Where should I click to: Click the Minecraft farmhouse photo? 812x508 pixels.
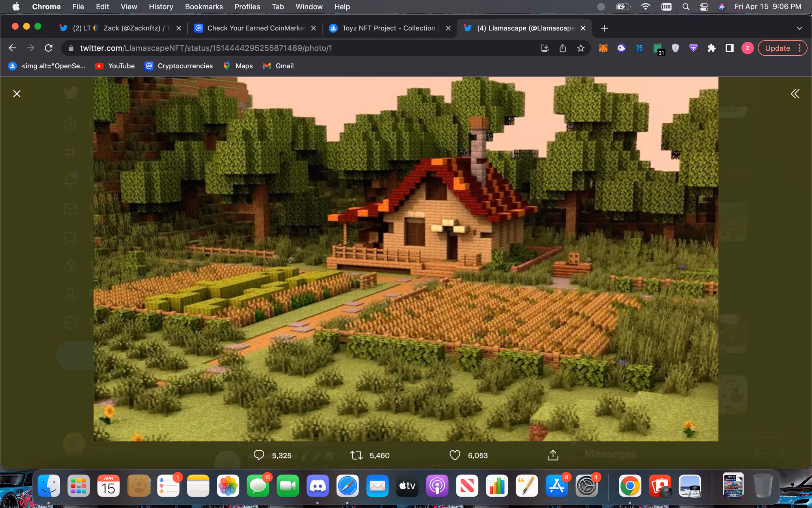point(406,259)
